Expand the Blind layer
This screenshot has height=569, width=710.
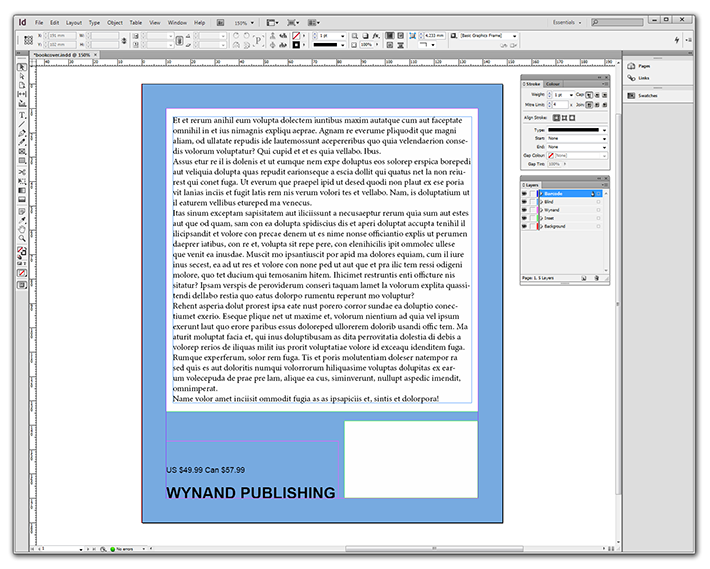(x=542, y=202)
